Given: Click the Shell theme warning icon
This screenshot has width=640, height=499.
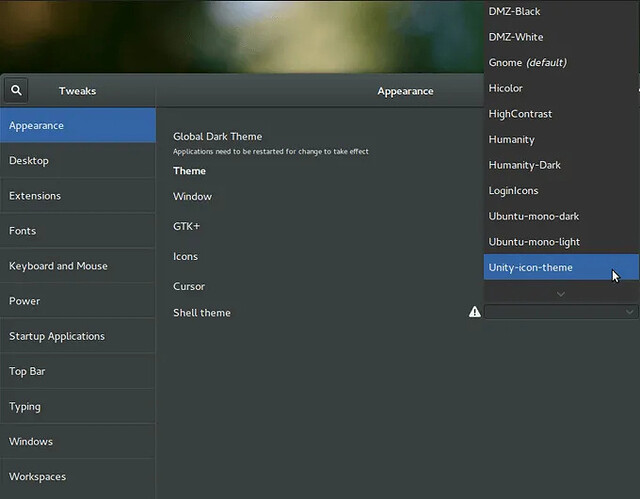Looking at the screenshot, I should (475, 312).
